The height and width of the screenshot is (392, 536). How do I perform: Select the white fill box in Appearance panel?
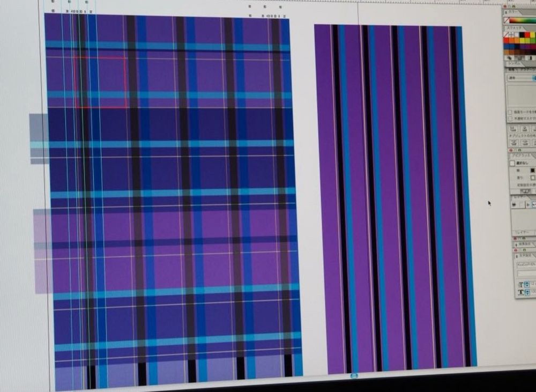pyautogui.click(x=533, y=178)
